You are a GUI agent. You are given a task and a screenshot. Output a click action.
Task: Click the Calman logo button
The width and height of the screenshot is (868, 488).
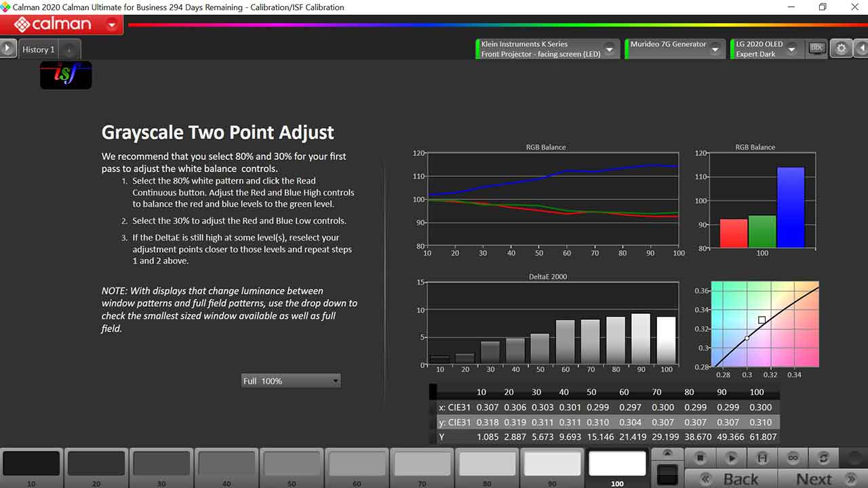point(53,25)
